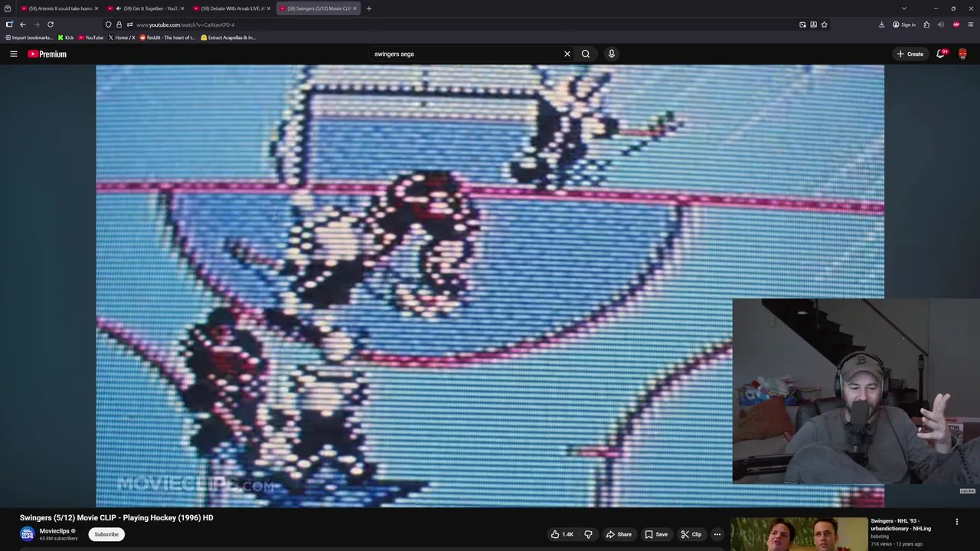
Task: Open 'Extract Acapellas & In...' bookmark
Action: pos(228,37)
